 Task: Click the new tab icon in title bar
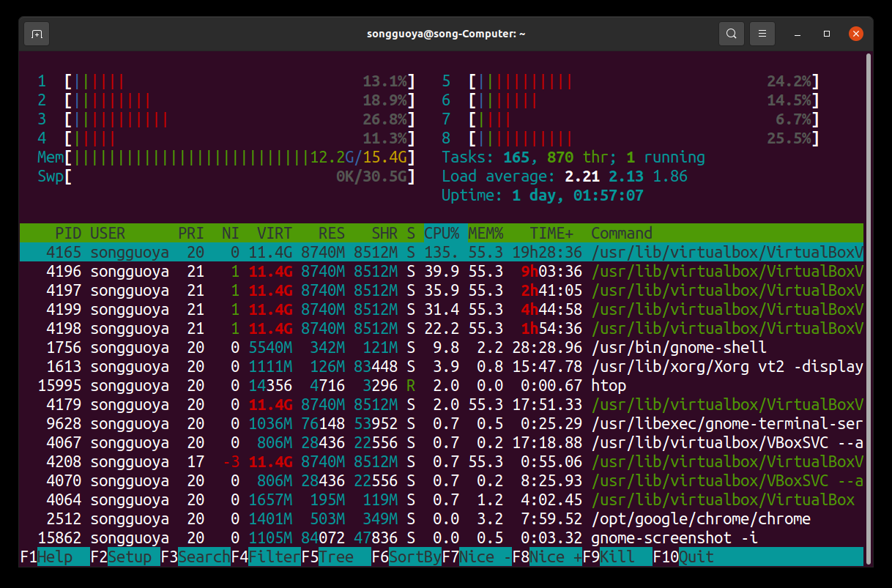coord(37,34)
